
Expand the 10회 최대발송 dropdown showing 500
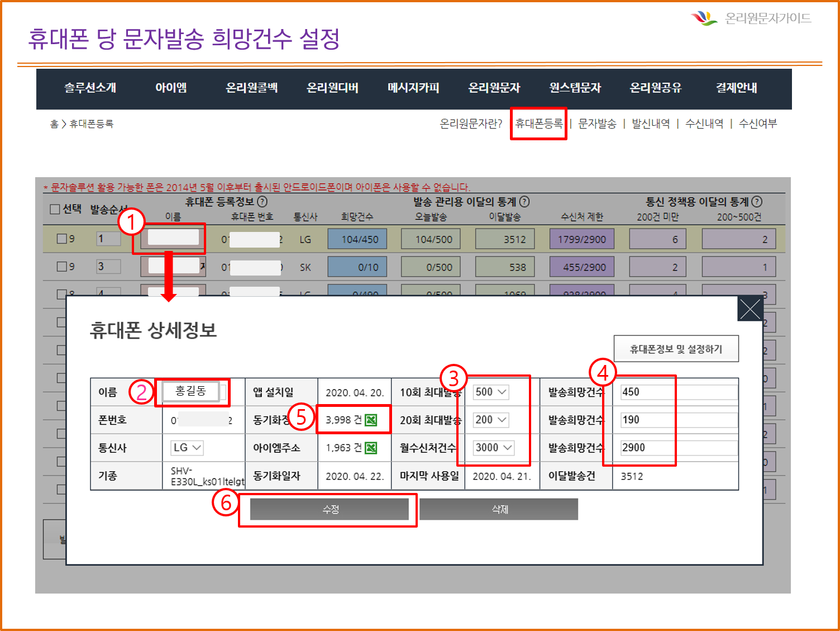pos(491,392)
